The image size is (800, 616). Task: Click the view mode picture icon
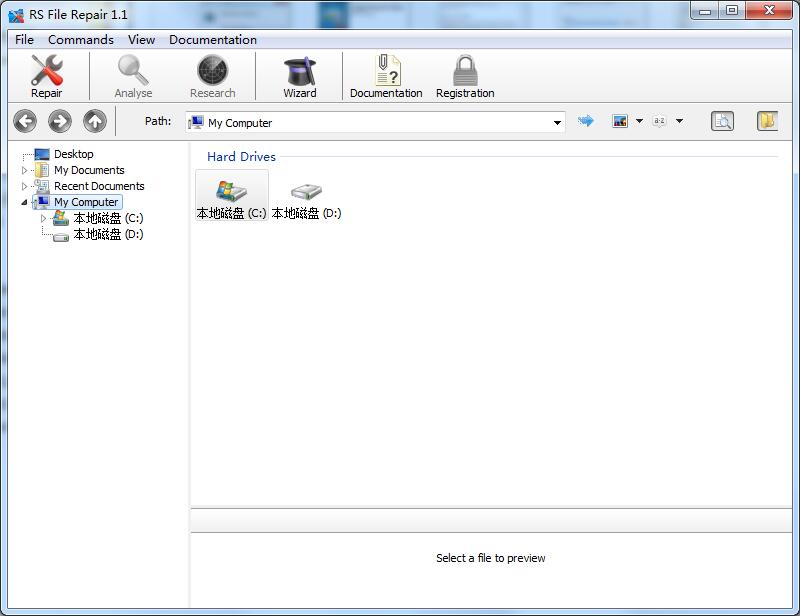tap(620, 121)
